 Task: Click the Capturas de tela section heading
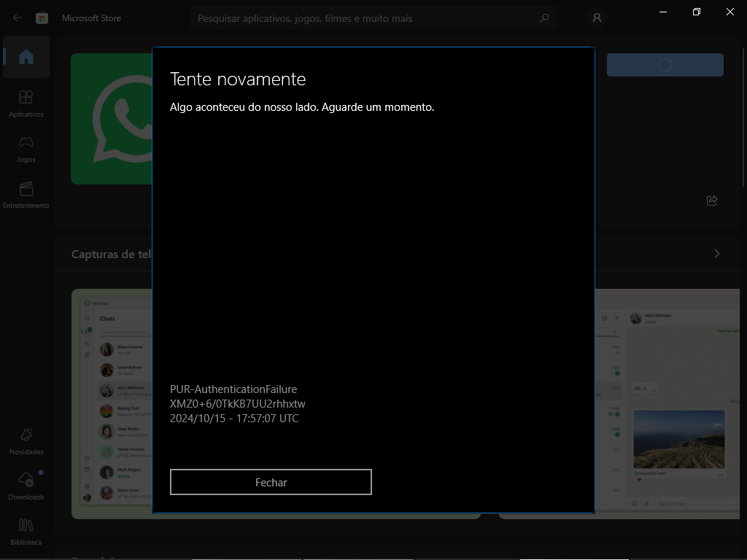(x=112, y=254)
